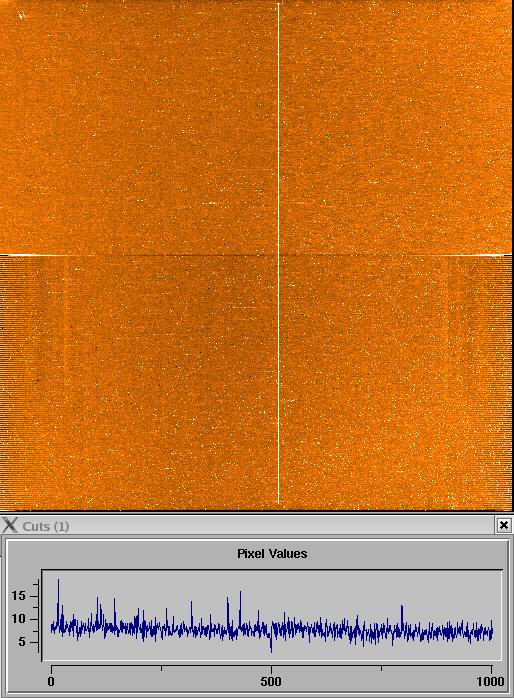Click the 0 label on the horizontal axis
This screenshot has height=698, width=514.
pyautogui.click(x=51, y=682)
